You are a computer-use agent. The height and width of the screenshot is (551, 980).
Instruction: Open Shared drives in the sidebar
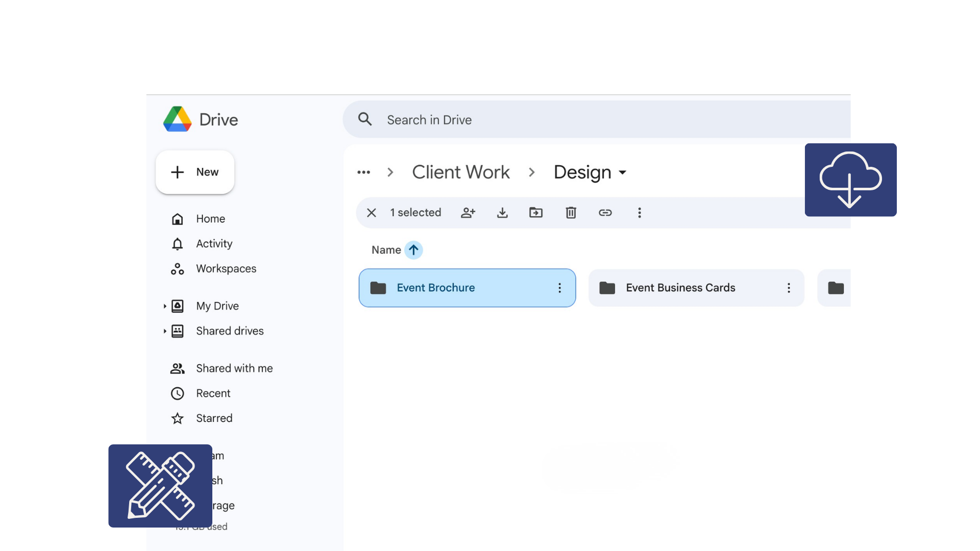pyautogui.click(x=230, y=331)
